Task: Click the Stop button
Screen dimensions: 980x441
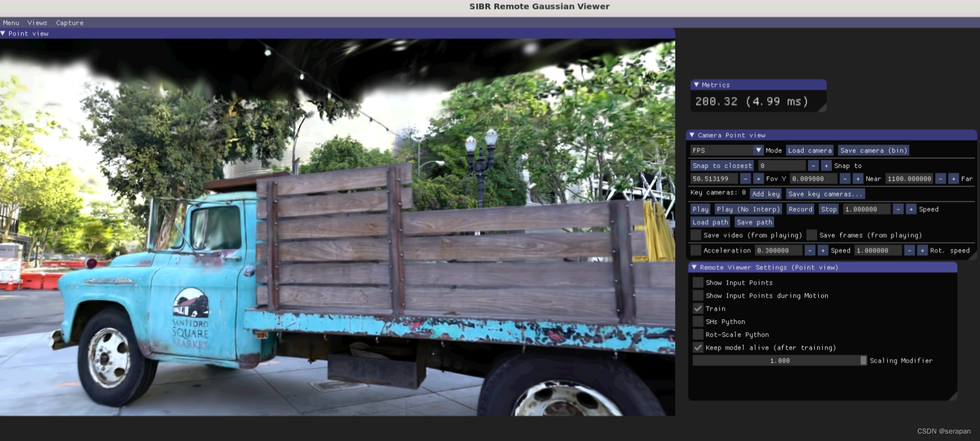Action: [829, 209]
